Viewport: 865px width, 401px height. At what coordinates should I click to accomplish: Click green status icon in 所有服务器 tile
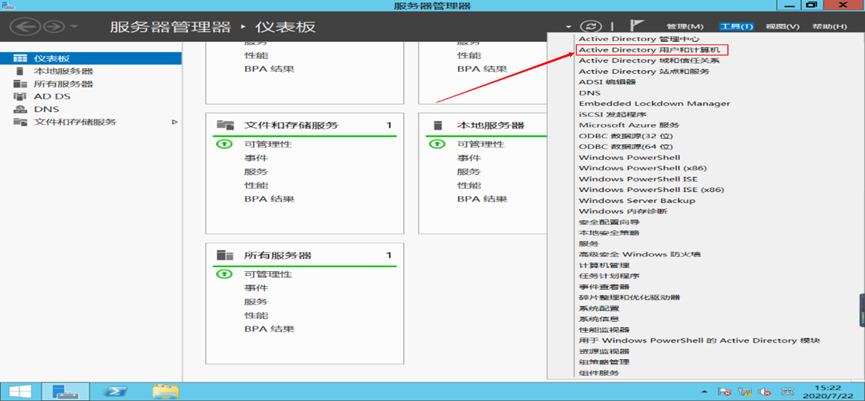(x=225, y=274)
